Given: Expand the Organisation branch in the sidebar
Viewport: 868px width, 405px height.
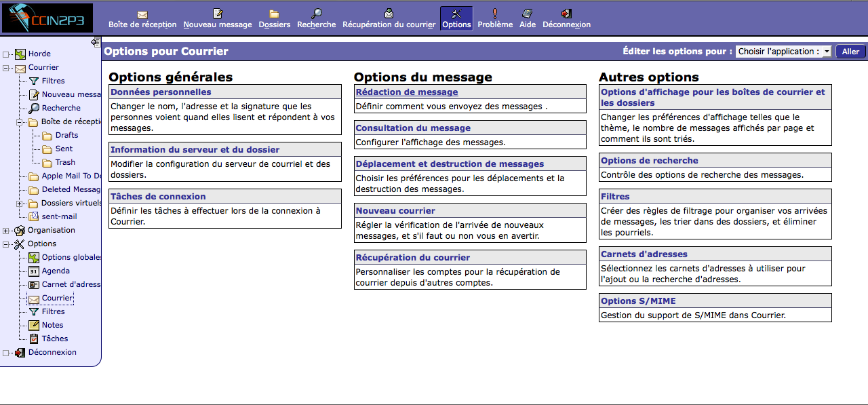Looking at the screenshot, I should pos(7,231).
